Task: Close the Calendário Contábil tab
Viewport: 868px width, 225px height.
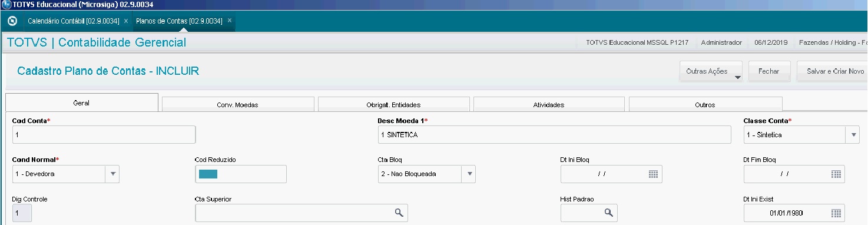Action: (126, 21)
